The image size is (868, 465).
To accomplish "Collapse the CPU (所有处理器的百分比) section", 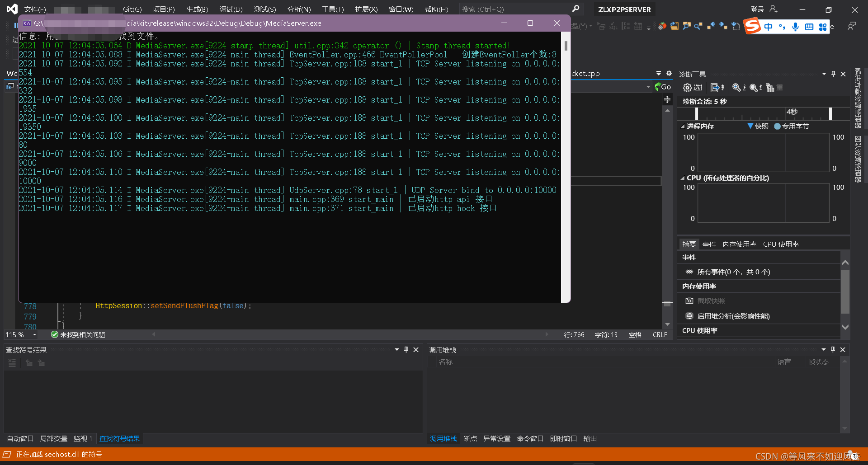I will [x=683, y=178].
